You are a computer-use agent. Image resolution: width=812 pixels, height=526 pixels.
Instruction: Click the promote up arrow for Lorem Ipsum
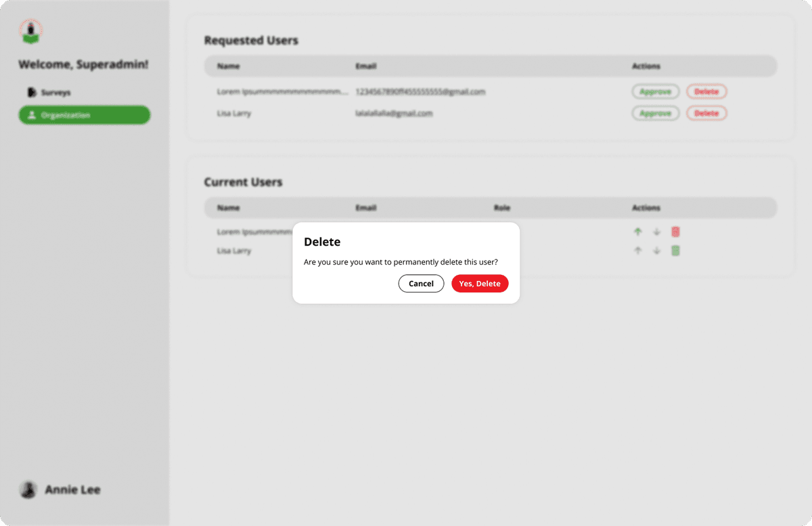click(x=637, y=232)
